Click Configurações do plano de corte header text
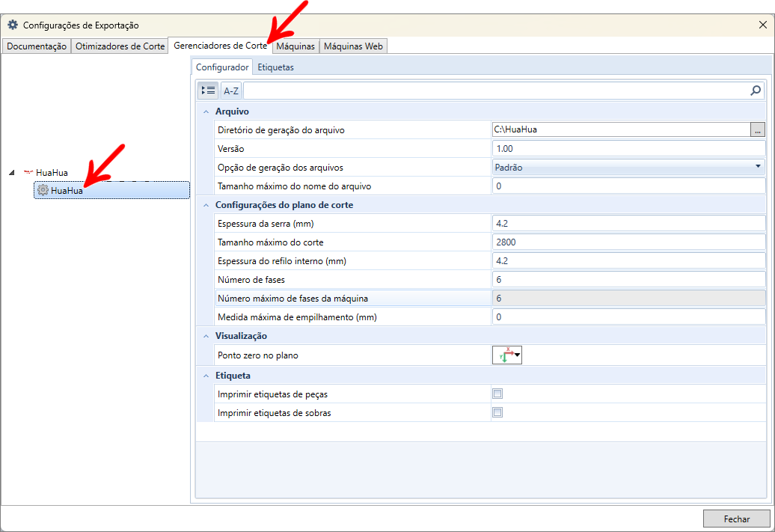Image resolution: width=775 pixels, height=532 pixels. click(284, 205)
